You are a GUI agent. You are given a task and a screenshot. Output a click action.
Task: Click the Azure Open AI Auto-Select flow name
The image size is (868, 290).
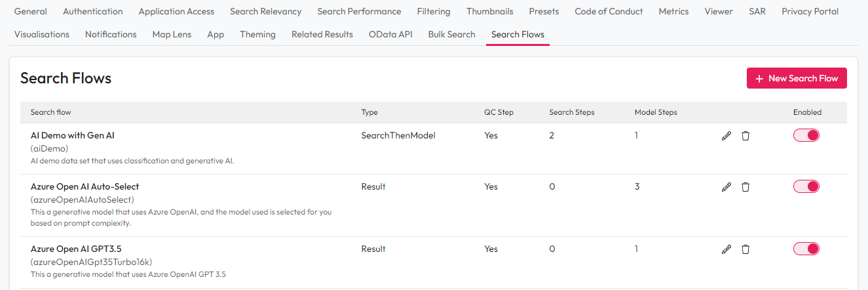point(85,186)
